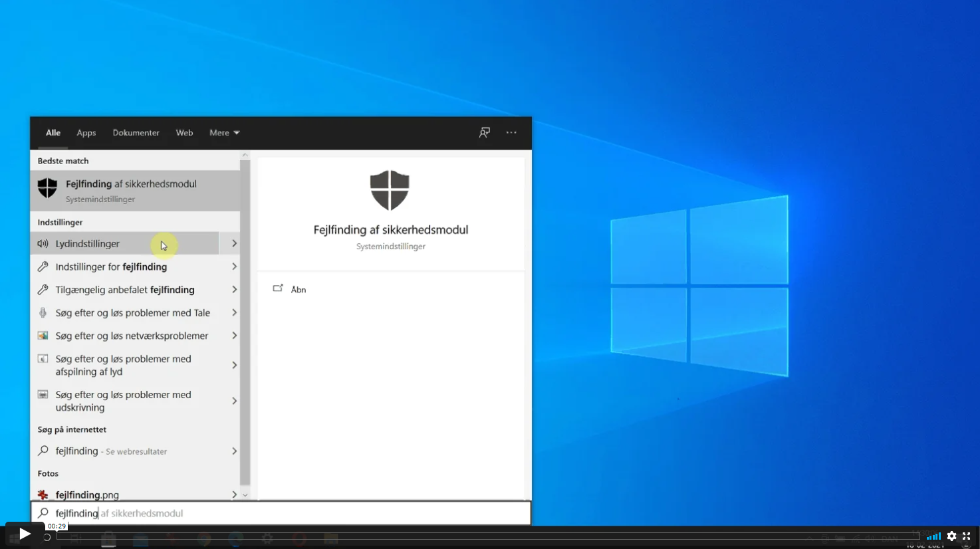Click the large shield icon in preview pane
980x549 pixels.
(x=390, y=190)
